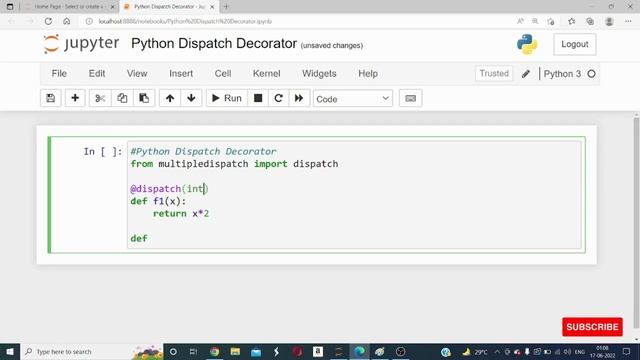Screen dimensions: 640x360
Task: Open Chrome from the taskbar
Action: 214,351
